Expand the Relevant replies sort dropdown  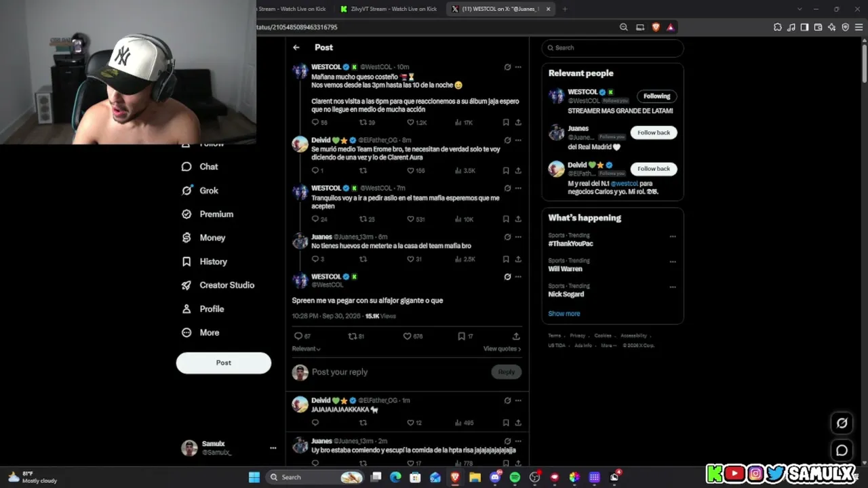(306, 348)
